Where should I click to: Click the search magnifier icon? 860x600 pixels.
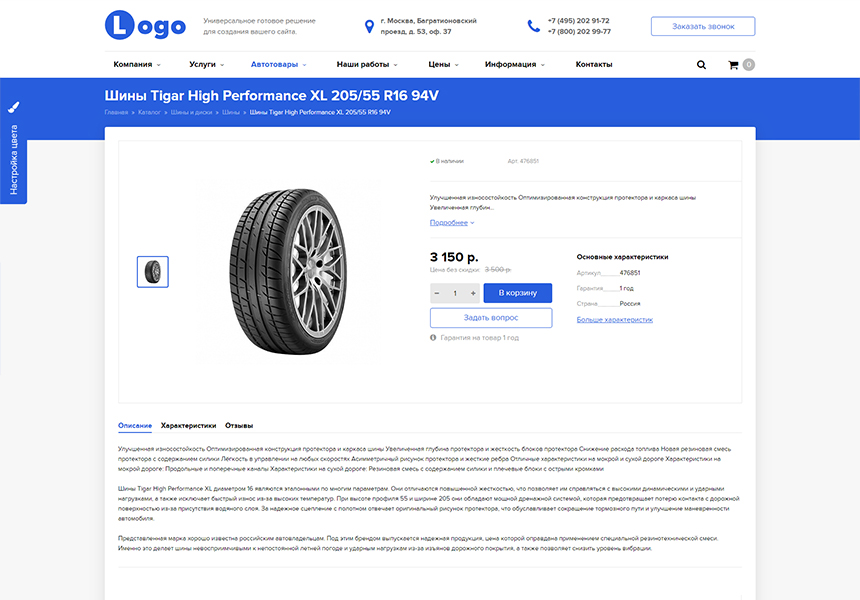pyautogui.click(x=701, y=65)
